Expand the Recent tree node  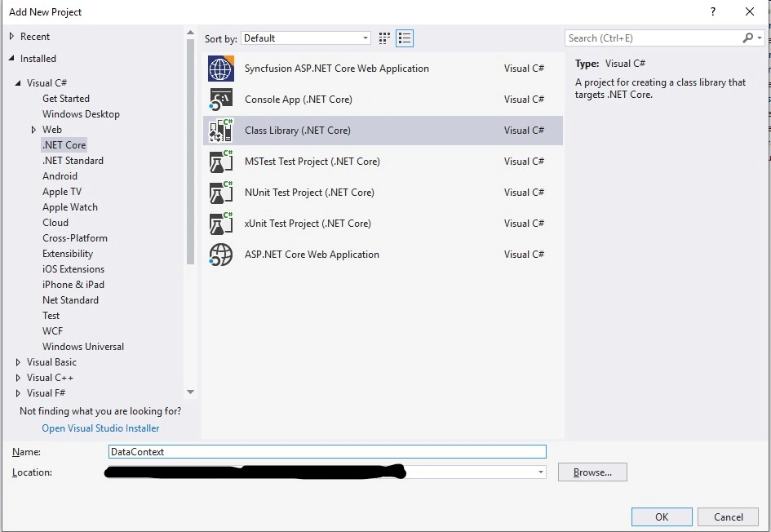point(11,37)
